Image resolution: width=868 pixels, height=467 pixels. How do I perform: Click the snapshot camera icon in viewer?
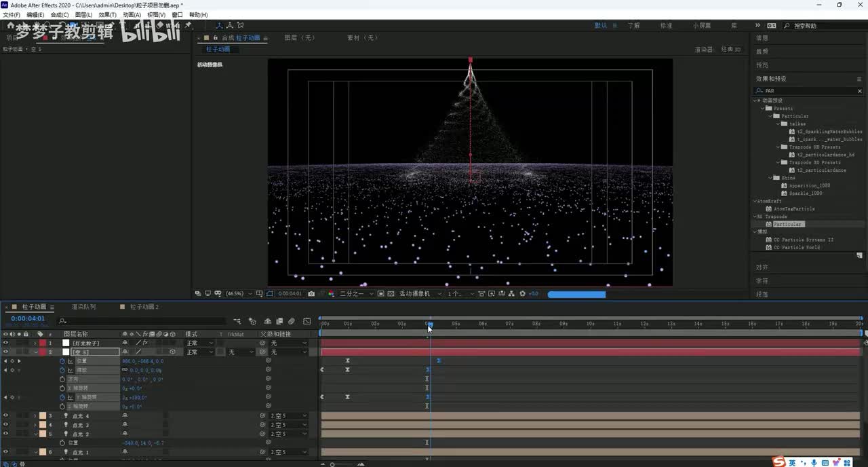(x=311, y=294)
